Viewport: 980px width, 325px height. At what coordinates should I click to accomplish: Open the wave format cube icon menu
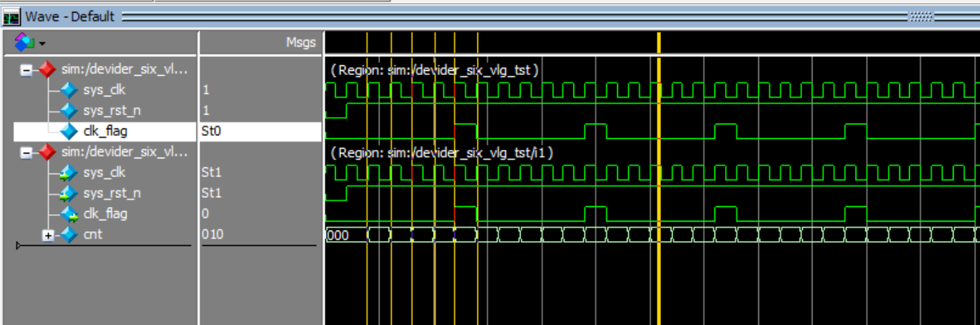[23, 43]
